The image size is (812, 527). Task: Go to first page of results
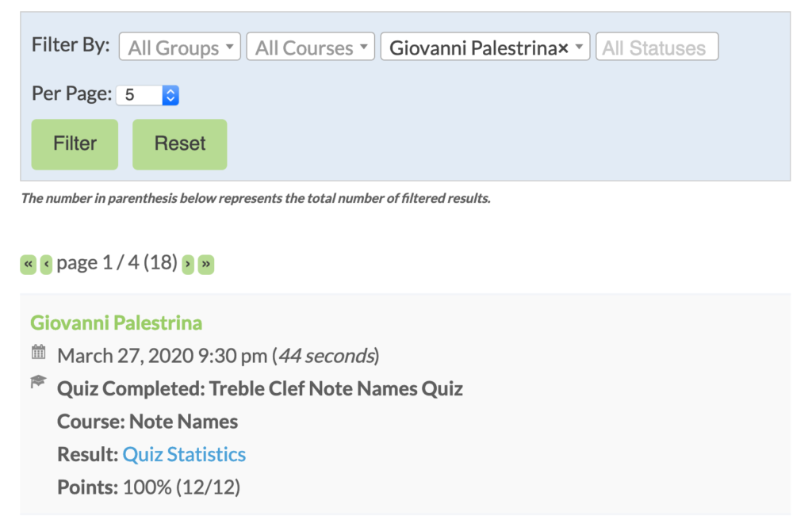click(29, 264)
